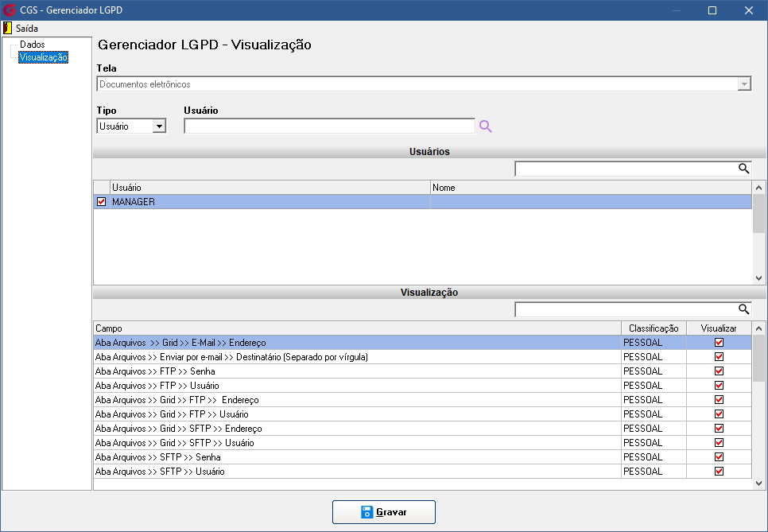Click the Usuário column header

pyautogui.click(x=270, y=188)
